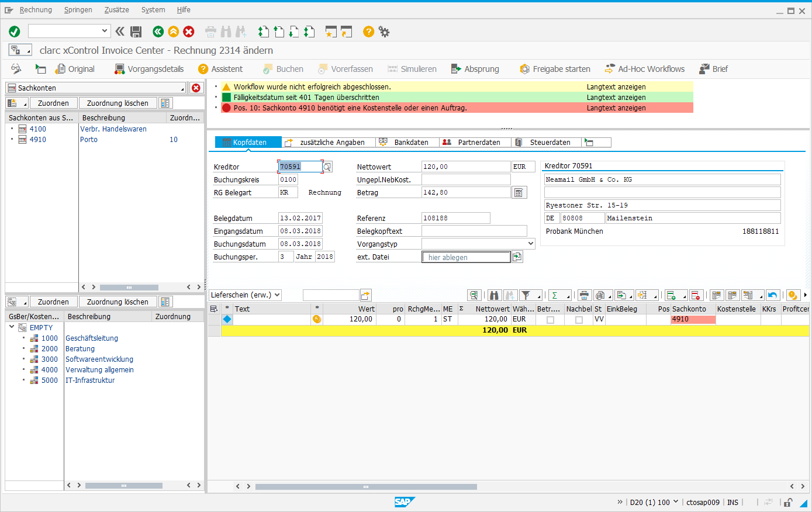Click the red Cancel icon in toolbar

click(x=189, y=32)
